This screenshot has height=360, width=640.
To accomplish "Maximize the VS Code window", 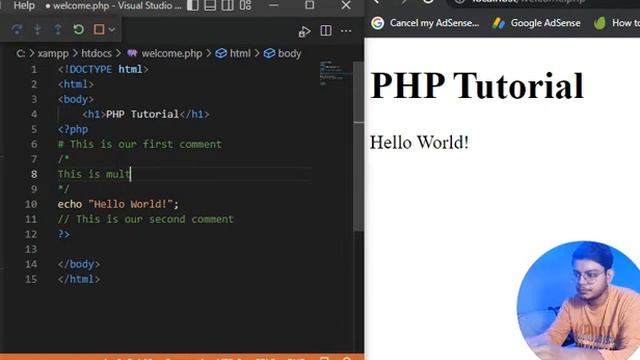I will (x=309, y=5).
